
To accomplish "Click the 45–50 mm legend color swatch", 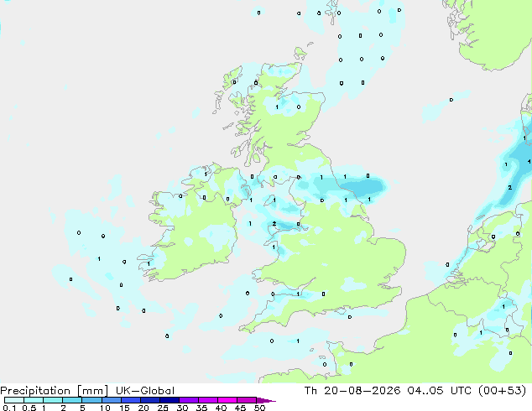I will click(247, 400).
